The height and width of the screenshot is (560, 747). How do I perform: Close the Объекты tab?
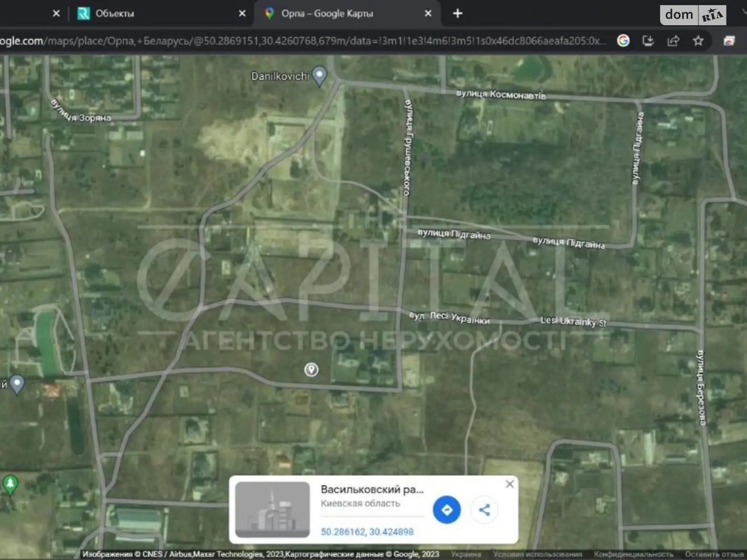point(242,14)
